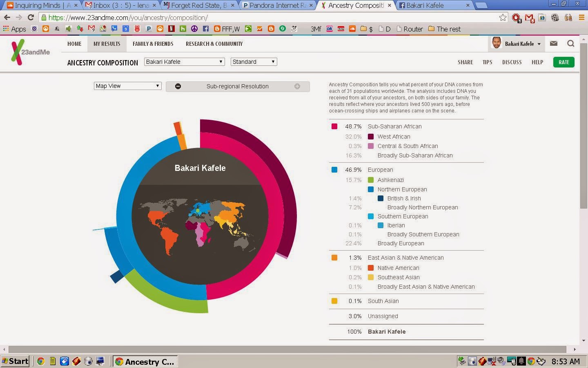
Task: Click Bakari Kafele's profile picture
Action: pyautogui.click(x=497, y=43)
